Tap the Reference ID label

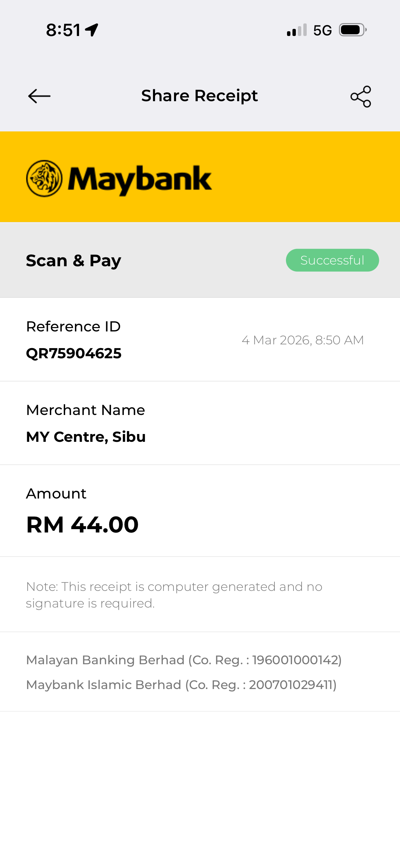pyautogui.click(x=73, y=326)
